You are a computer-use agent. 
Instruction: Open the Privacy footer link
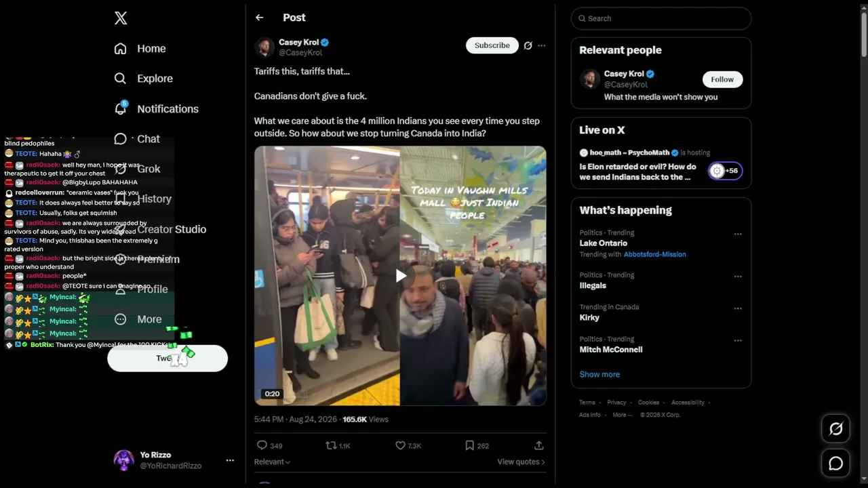pyautogui.click(x=616, y=403)
